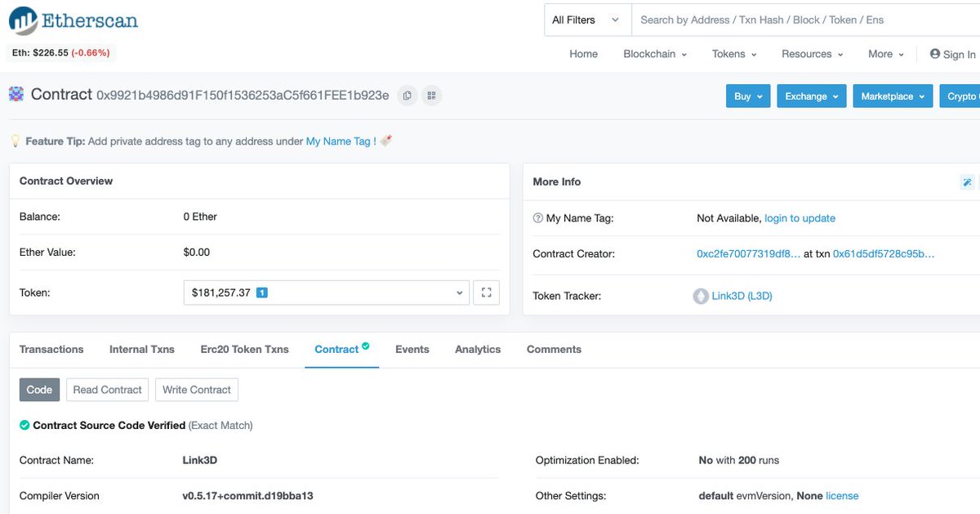Click the green Source Code Verified check icon
Viewport: 980px width, 514px height.
point(24,425)
